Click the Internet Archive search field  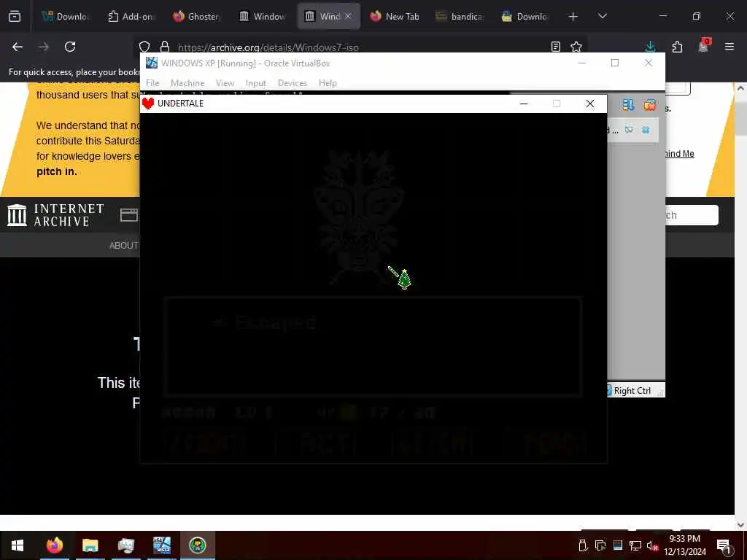point(692,215)
